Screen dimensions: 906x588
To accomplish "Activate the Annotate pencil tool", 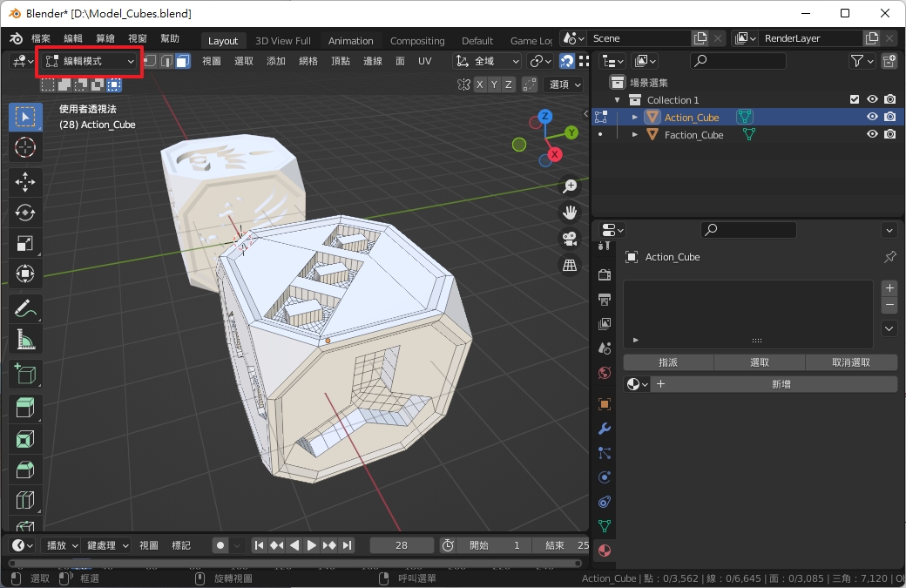I will click(25, 308).
